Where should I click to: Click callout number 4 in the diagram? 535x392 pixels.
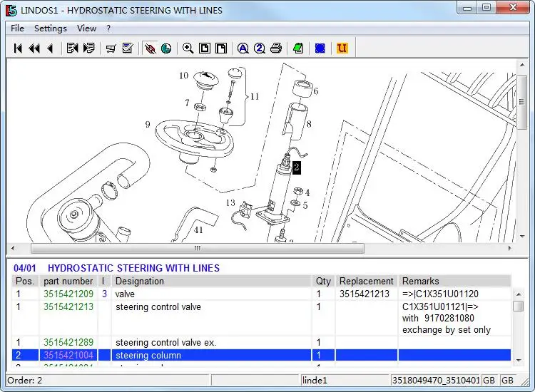(307, 193)
